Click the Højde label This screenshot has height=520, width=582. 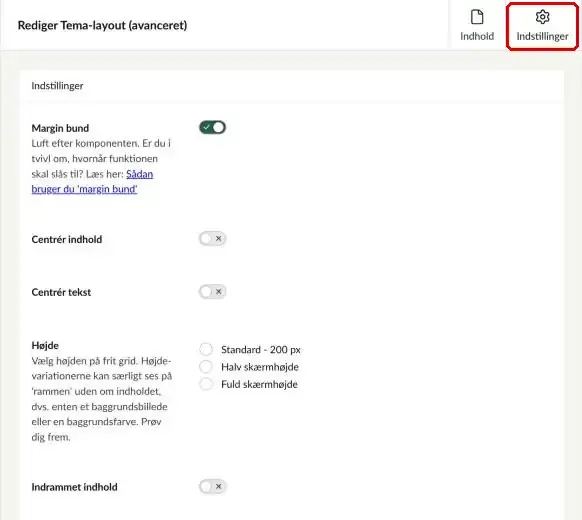click(x=45, y=346)
